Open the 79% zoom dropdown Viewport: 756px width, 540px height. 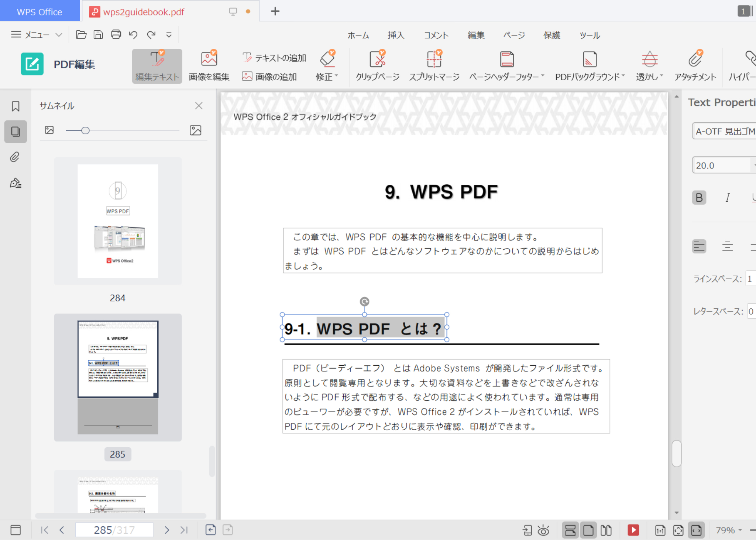click(728, 530)
